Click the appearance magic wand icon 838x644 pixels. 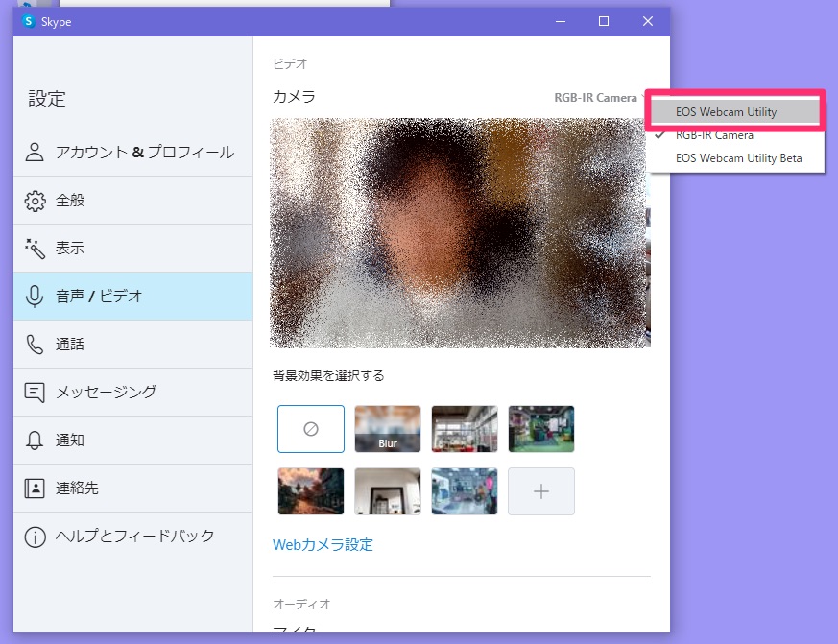click(x=35, y=248)
